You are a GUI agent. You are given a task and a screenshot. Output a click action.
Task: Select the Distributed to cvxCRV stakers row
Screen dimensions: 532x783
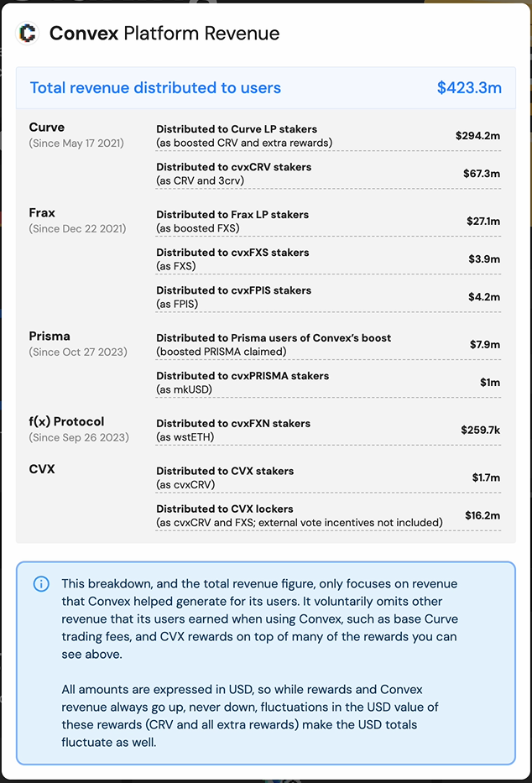point(328,174)
